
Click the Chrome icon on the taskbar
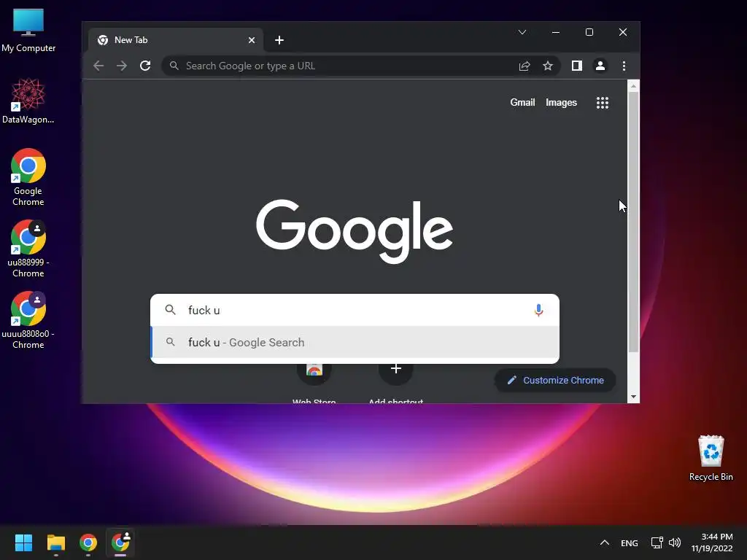88,542
